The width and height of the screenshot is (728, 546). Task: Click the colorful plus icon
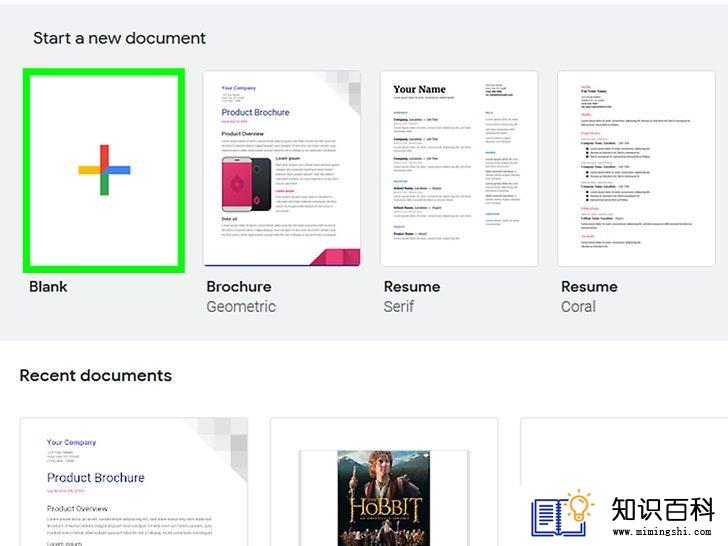pyautogui.click(x=104, y=170)
